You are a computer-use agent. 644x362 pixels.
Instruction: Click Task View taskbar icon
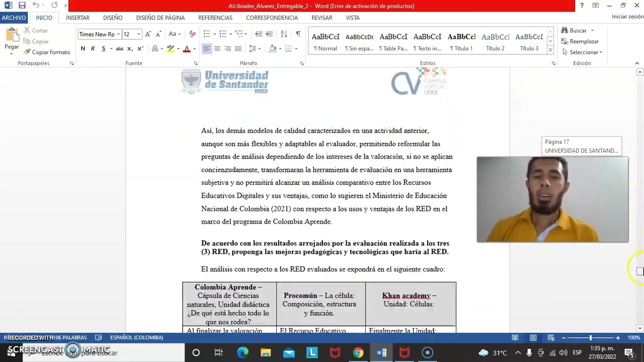click(x=219, y=353)
